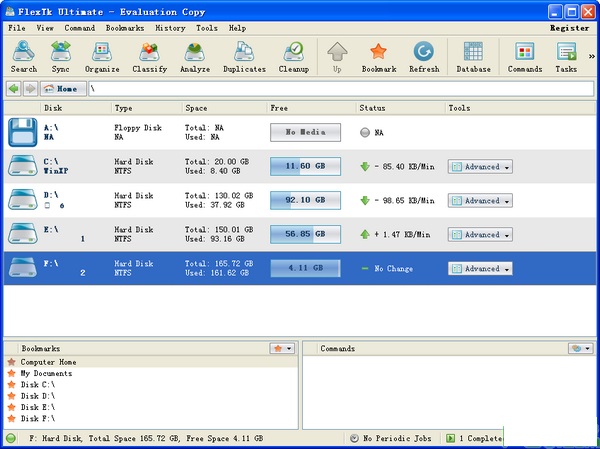Open the History menu
The image size is (600, 449).
coord(170,28)
